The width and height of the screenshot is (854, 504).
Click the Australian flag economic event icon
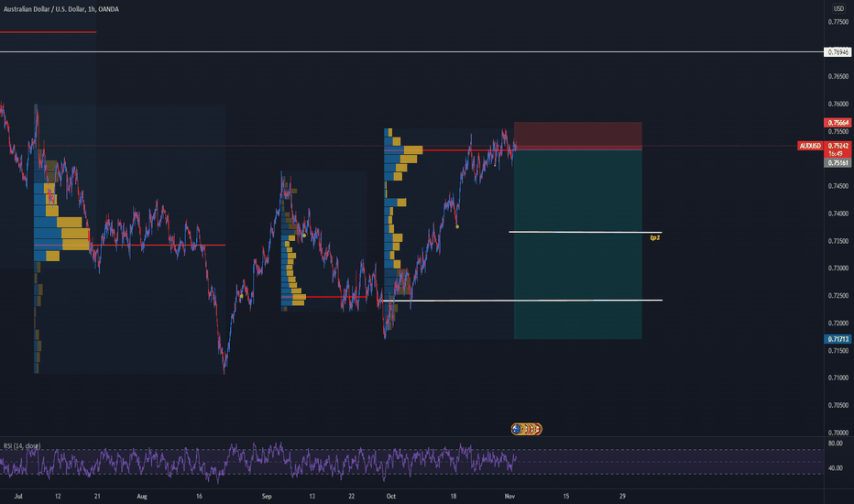click(x=516, y=430)
